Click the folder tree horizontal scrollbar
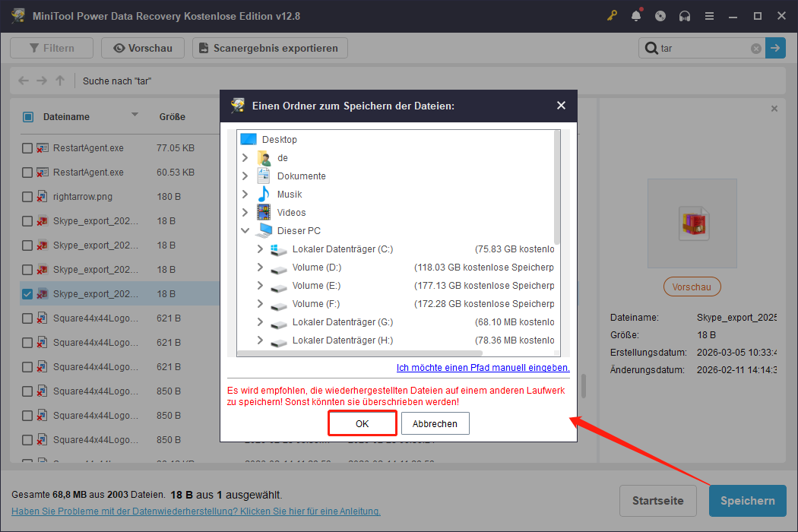 [359, 353]
